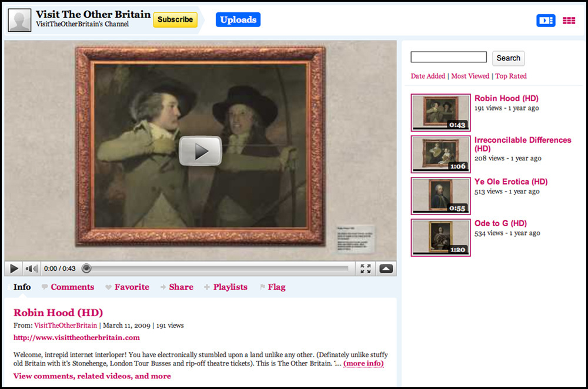Sort videos by Most Viewed

tap(470, 76)
